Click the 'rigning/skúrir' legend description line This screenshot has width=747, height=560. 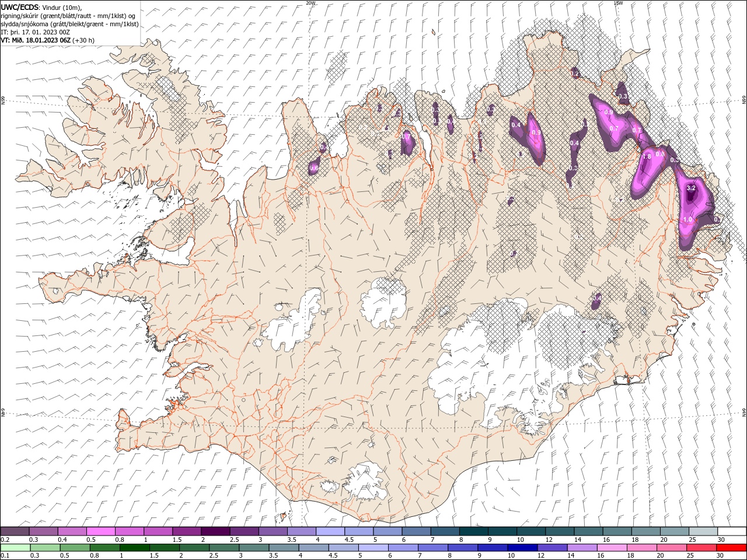point(68,16)
